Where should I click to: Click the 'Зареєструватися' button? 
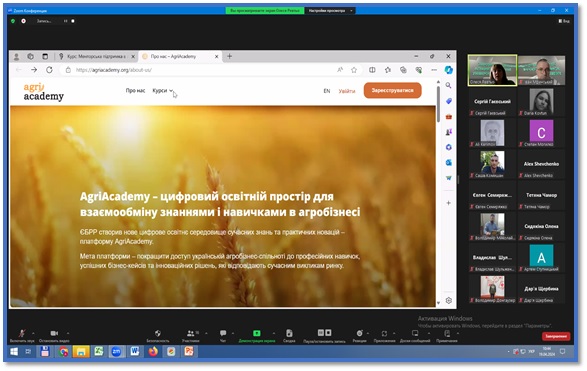392,91
